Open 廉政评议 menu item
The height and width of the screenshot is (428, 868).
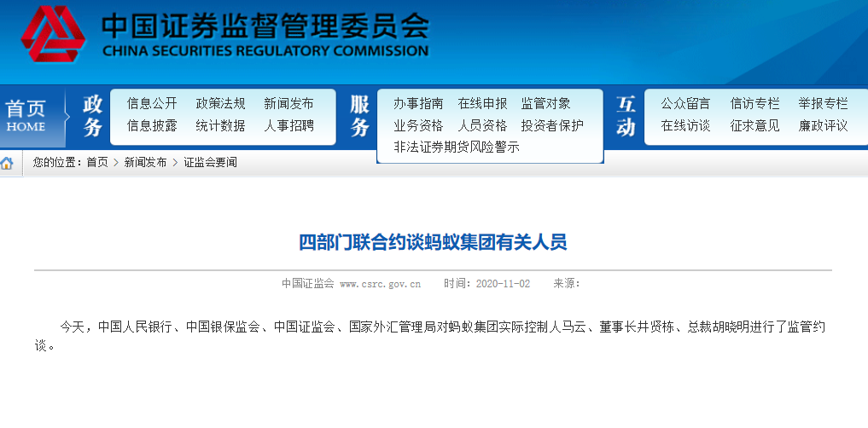[x=823, y=125]
